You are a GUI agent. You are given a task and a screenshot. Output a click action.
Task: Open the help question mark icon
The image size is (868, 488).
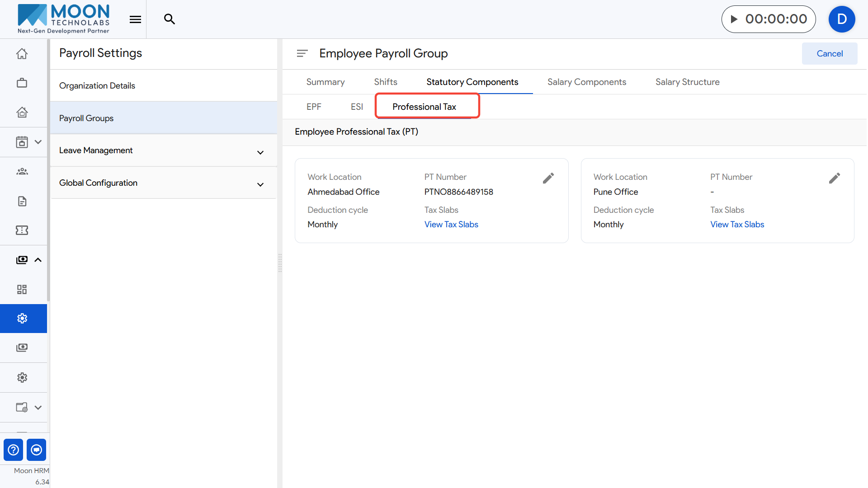(14, 450)
